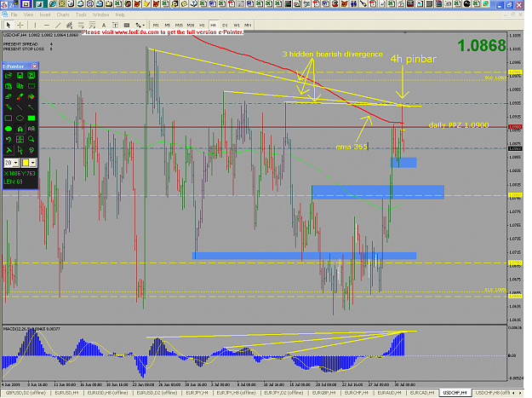Select the text A tool in toolbar
The width and height of the screenshot is (532, 398).
point(104,25)
